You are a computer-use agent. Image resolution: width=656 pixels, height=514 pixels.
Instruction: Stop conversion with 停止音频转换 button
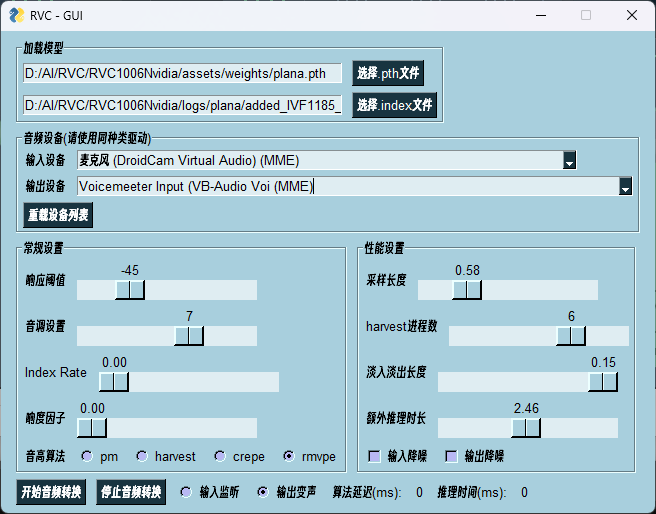click(131, 492)
